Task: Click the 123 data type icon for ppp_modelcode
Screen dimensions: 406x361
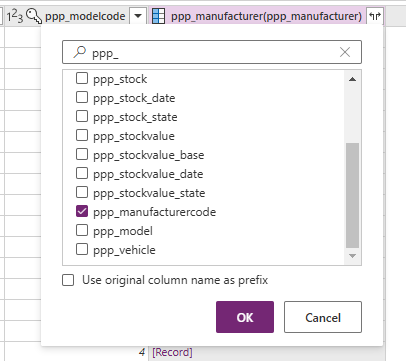Action: [x=15, y=16]
